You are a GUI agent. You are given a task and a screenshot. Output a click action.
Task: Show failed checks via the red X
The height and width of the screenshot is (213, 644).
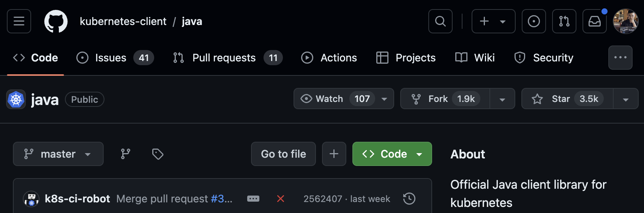tap(281, 199)
